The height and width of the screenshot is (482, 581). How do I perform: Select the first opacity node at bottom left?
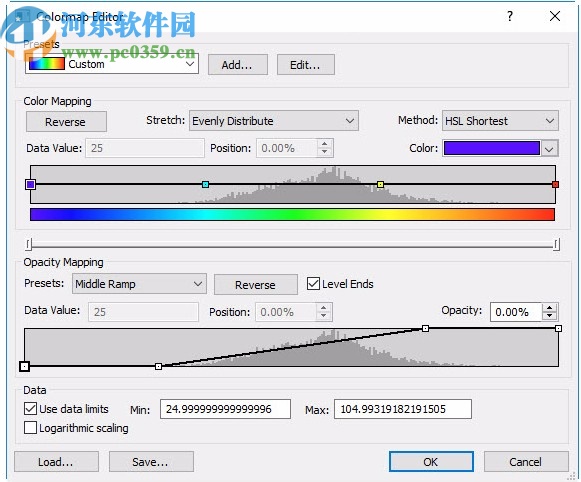pyautogui.click(x=24, y=366)
